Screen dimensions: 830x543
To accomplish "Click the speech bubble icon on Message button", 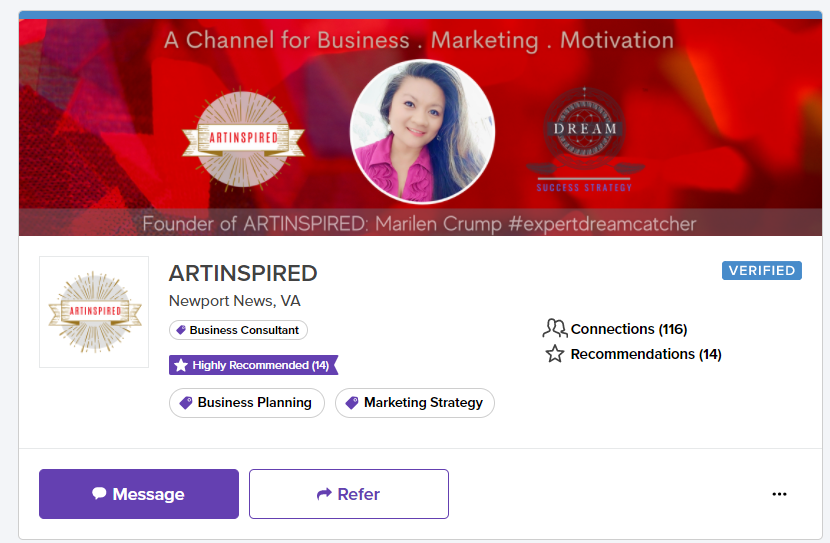I will tap(99, 494).
